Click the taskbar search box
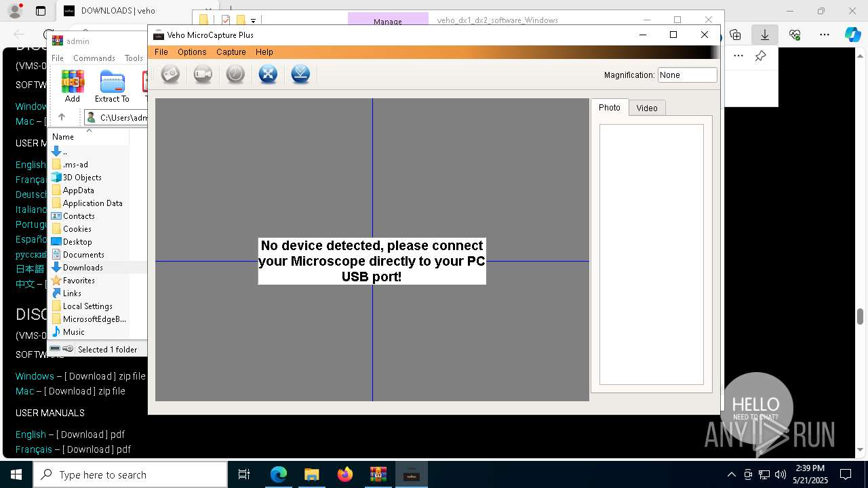The width and height of the screenshot is (868, 488). click(130, 474)
